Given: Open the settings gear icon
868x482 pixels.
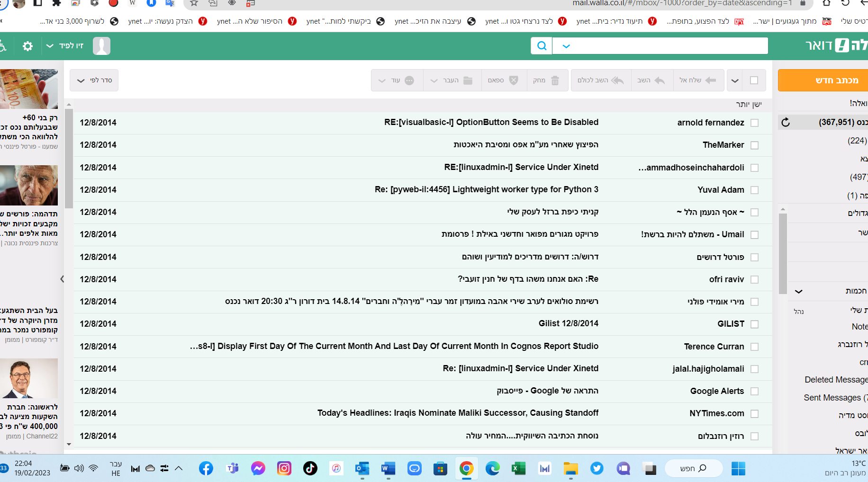Looking at the screenshot, I should coord(28,46).
